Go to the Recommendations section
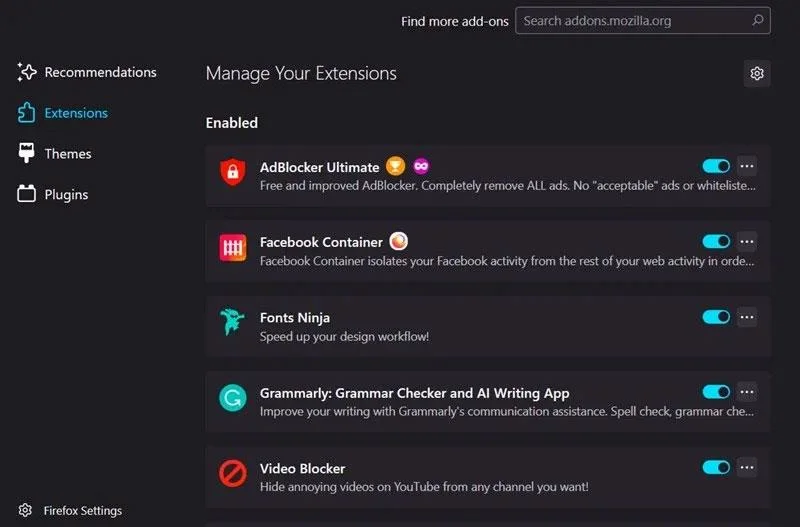This screenshot has height=527, width=800. (x=101, y=72)
